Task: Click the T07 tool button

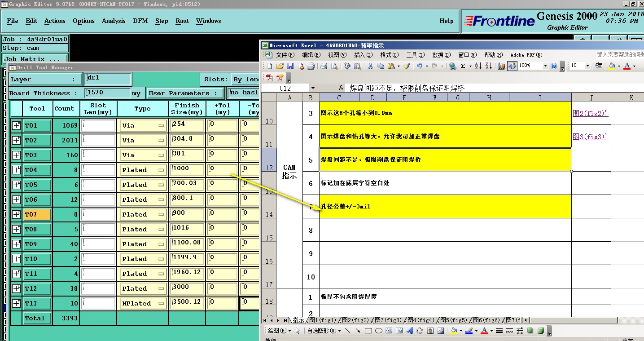Action: 37,214
